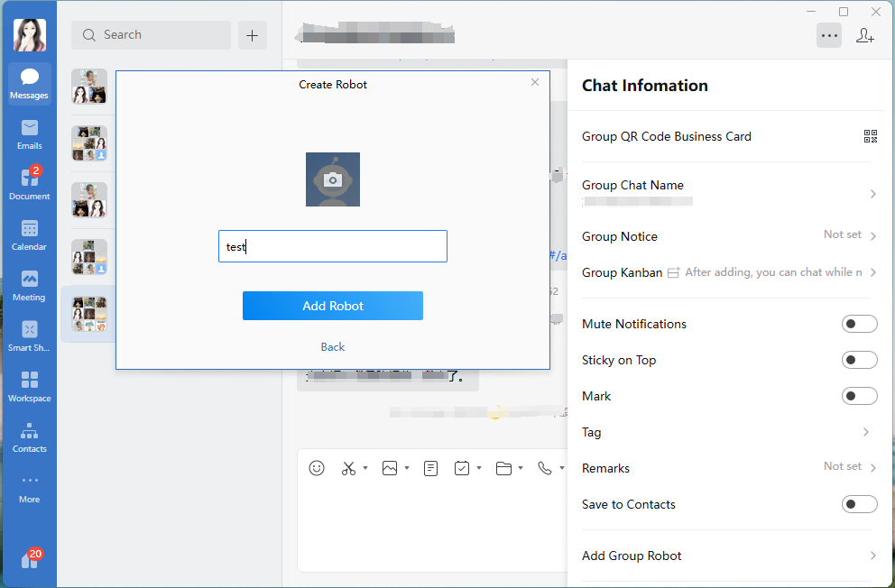Open the Contacts section in sidebar
The height and width of the screenshot is (588, 895).
tap(30, 436)
